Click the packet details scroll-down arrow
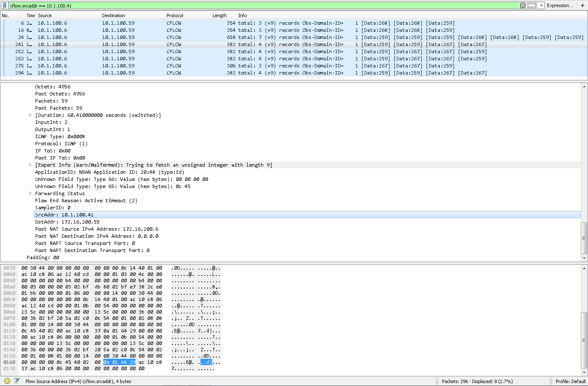Viewport: 588px width, 386px height. click(x=584, y=258)
